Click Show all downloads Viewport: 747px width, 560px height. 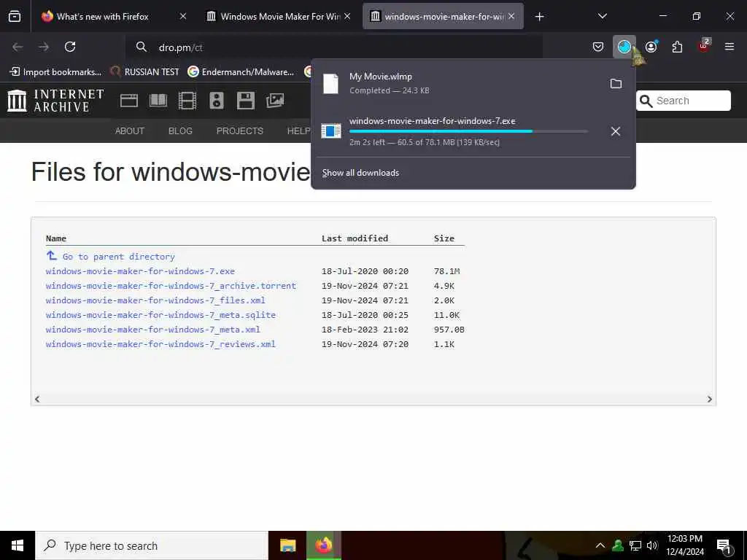[x=360, y=173]
